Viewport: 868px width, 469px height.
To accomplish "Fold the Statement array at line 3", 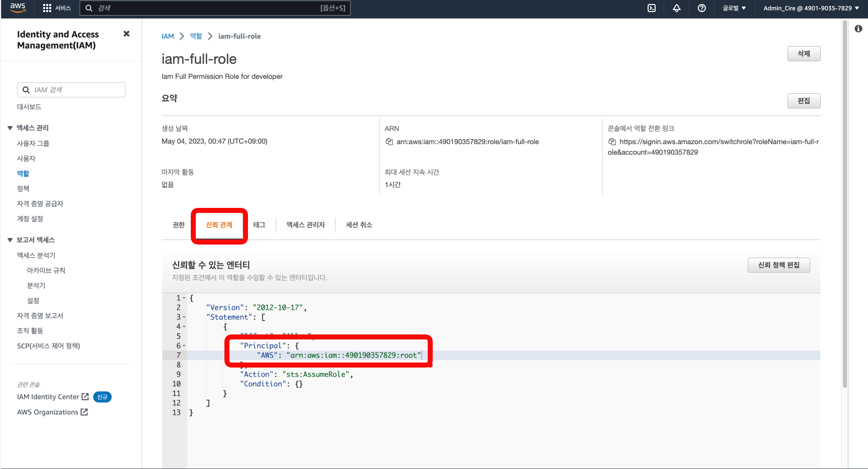I will (x=184, y=317).
